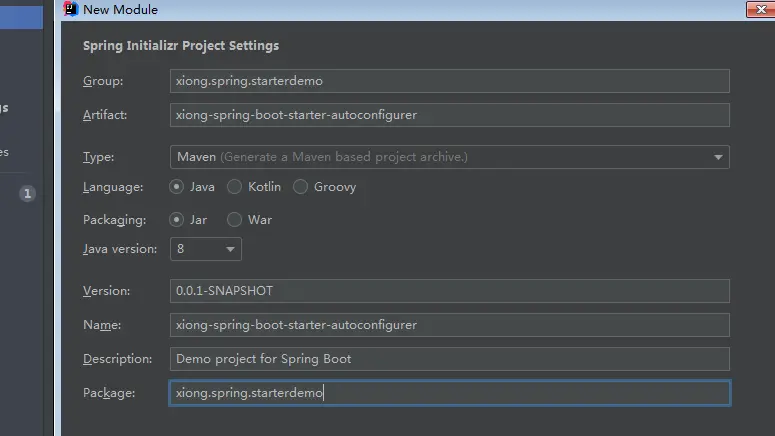This screenshot has height=436, width=775.
Task: Click the Language label
Action: pyautogui.click(x=113, y=187)
